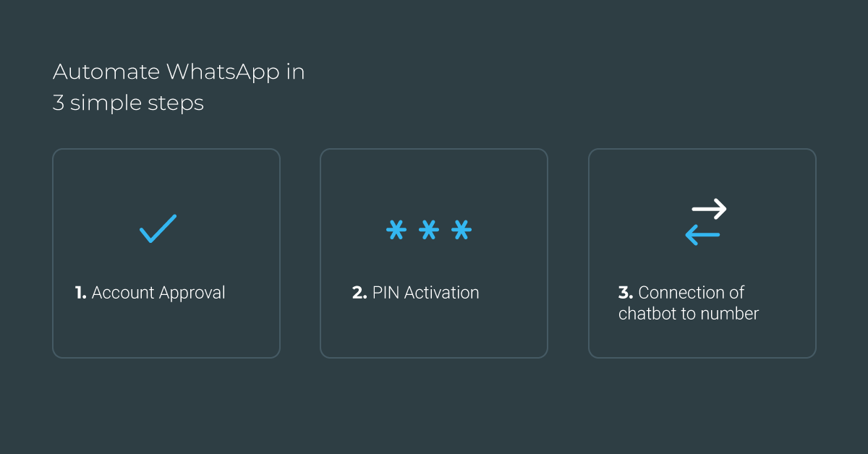Click the 'PIN Activation' label text
The width and height of the screenshot is (868, 454).
[x=425, y=293]
